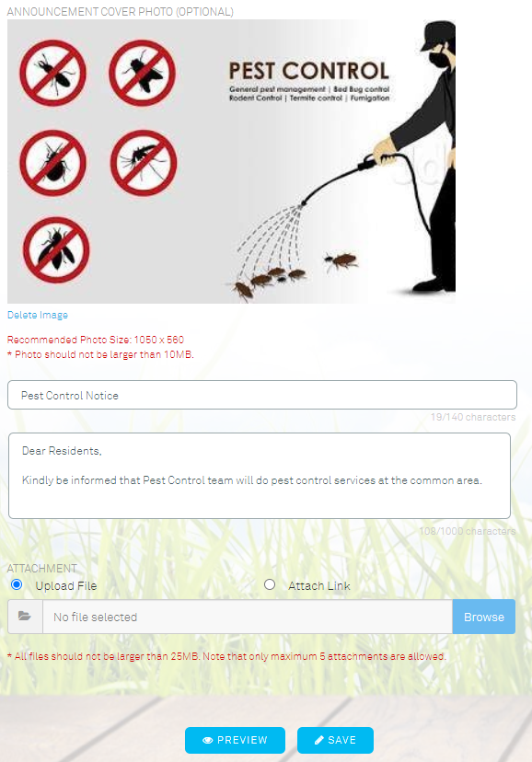
Task: Save the announcement
Action: tap(335, 740)
